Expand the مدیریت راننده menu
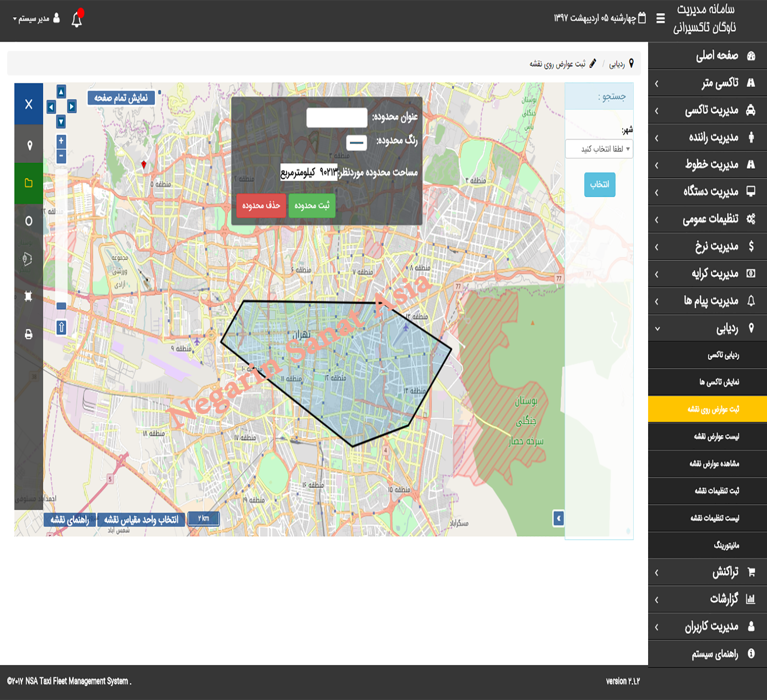 [708, 138]
